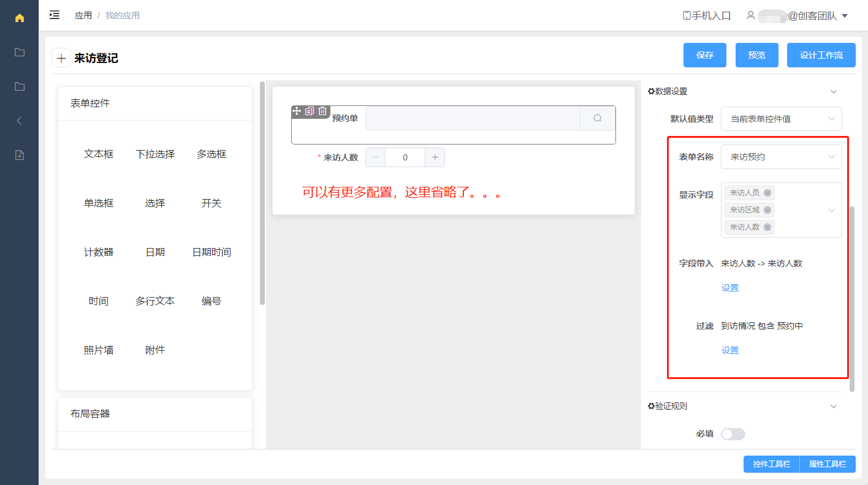868x485 pixels.
Task: Click the mobile phone entry icon
Action: (687, 15)
